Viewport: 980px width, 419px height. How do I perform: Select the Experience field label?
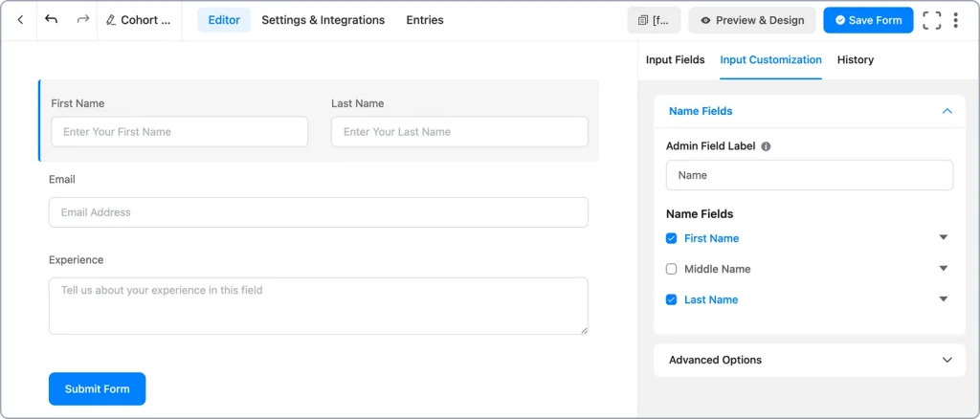77,260
